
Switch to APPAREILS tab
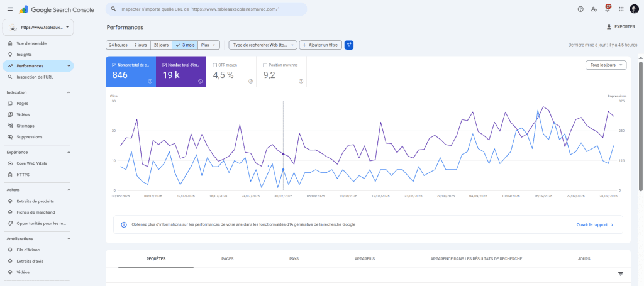pyautogui.click(x=365, y=259)
